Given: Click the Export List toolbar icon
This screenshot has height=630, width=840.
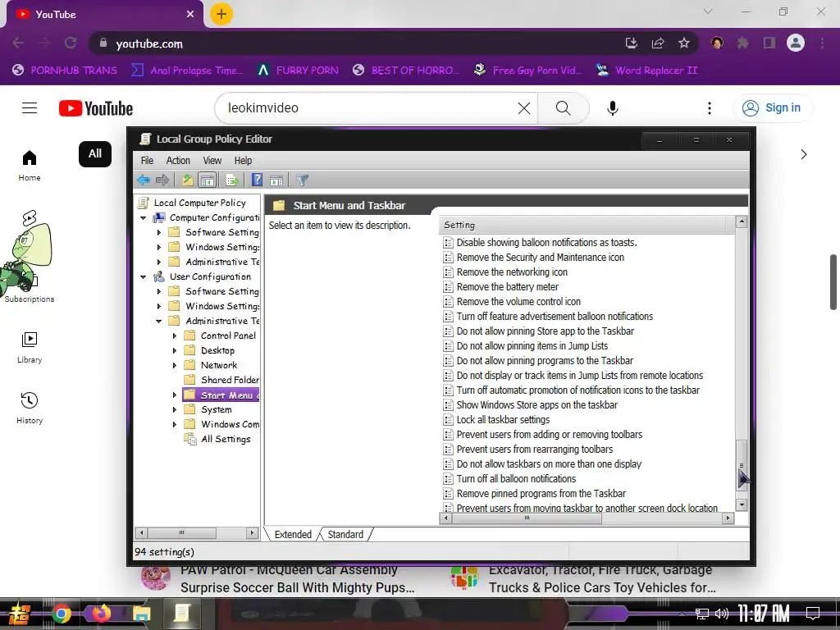Looking at the screenshot, I should [232, 180].
